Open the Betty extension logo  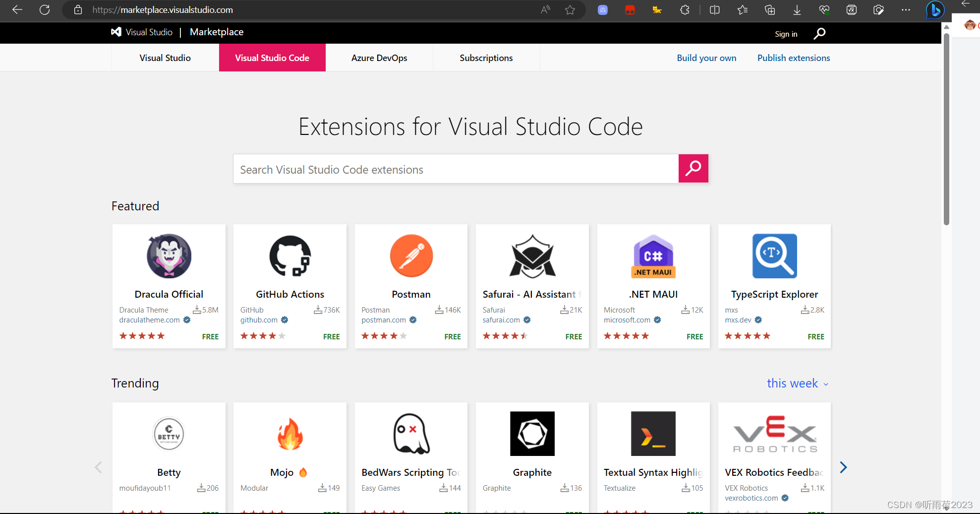point(169,434)
